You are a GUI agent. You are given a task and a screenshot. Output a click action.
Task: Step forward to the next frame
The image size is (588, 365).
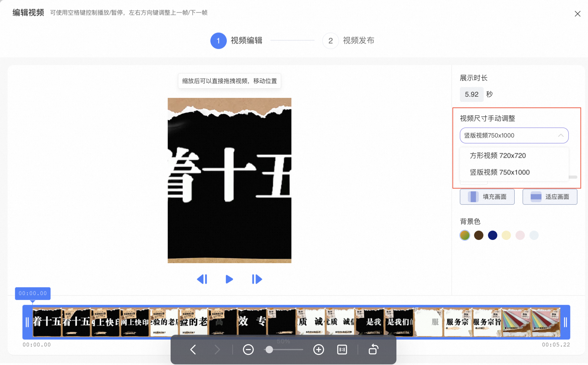point(257,279)
